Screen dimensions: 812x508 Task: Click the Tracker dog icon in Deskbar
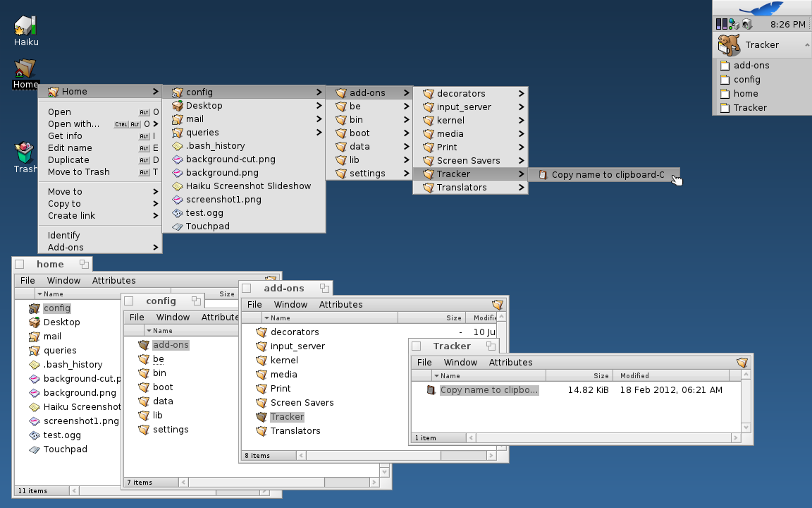point(728,44)
